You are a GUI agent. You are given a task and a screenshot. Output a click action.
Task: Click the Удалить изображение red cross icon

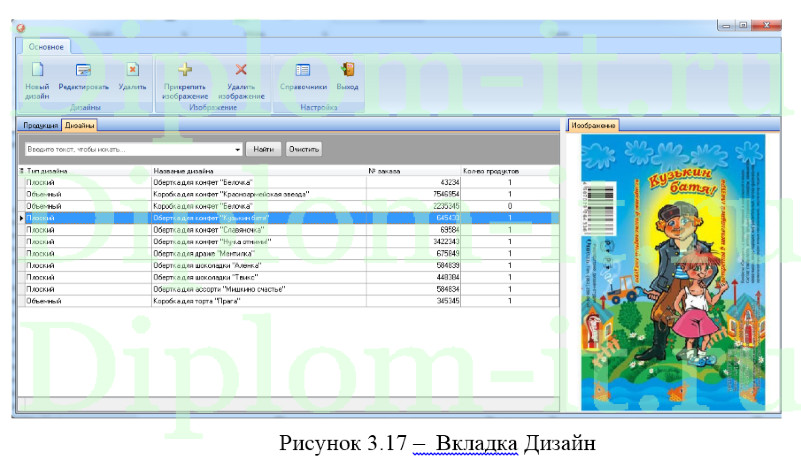point(241,70)
